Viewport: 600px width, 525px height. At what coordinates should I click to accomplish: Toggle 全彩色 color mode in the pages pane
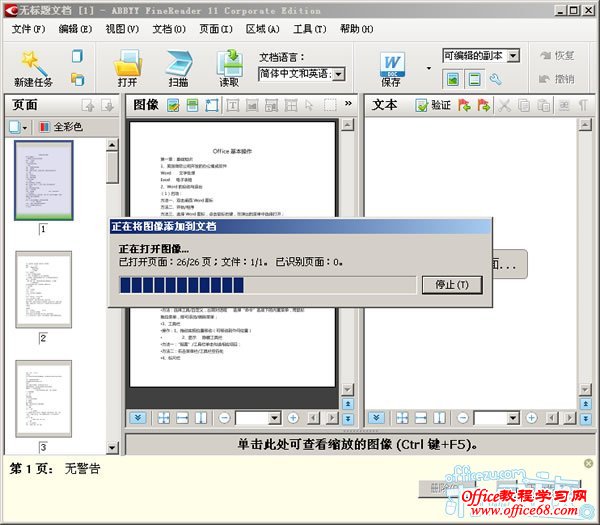(60, 127)
